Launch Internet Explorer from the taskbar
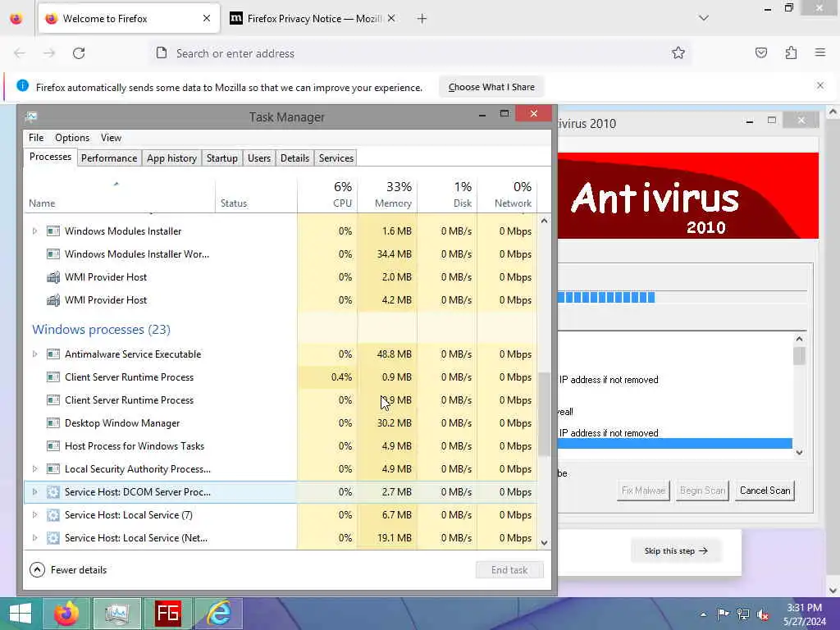This screenshot has width=840, height=630. tap(219, 614)
